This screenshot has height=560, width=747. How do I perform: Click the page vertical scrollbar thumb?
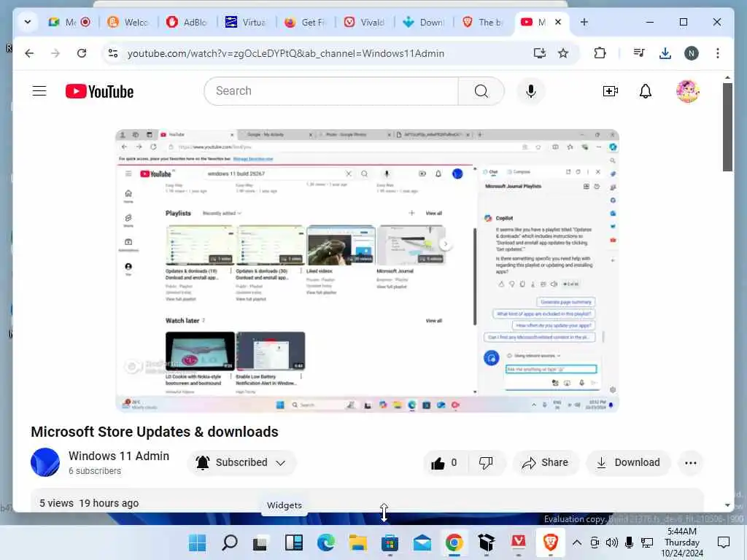[x=727, y=127]
